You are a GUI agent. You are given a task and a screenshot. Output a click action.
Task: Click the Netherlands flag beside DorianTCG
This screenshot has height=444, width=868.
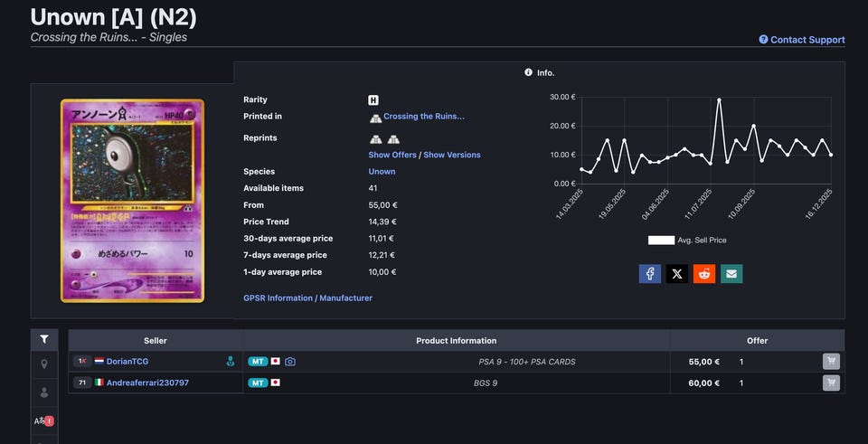coord(99,362)
